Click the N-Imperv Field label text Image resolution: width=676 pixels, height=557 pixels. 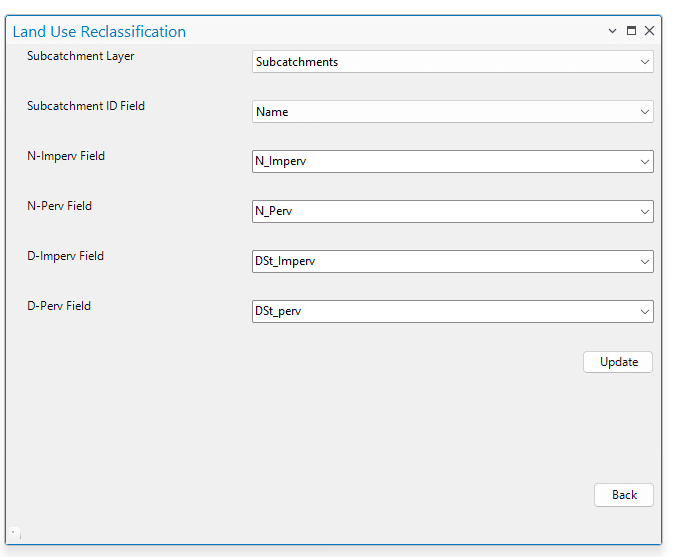coord(66,156)
